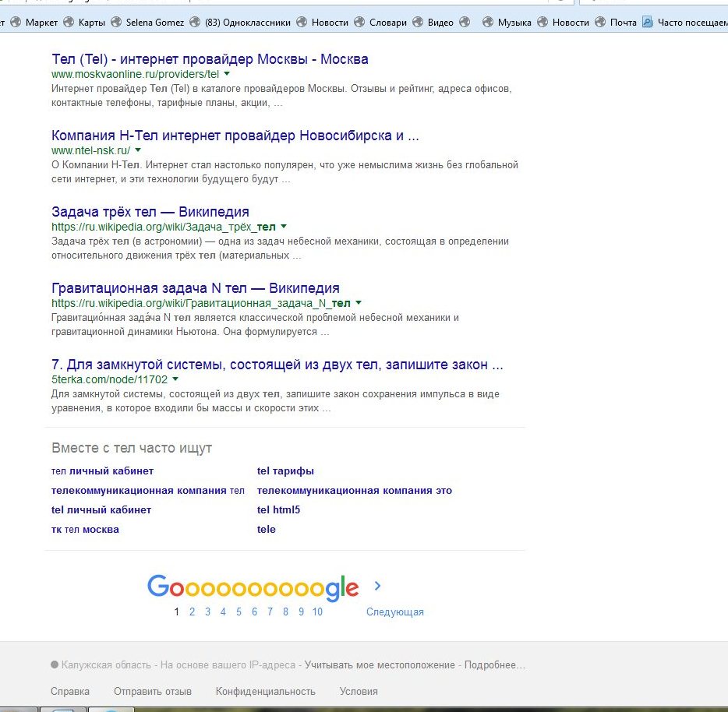Screen dimensions: 728x712
Task: Search related query tel html5
Action: tap(278, 509)
